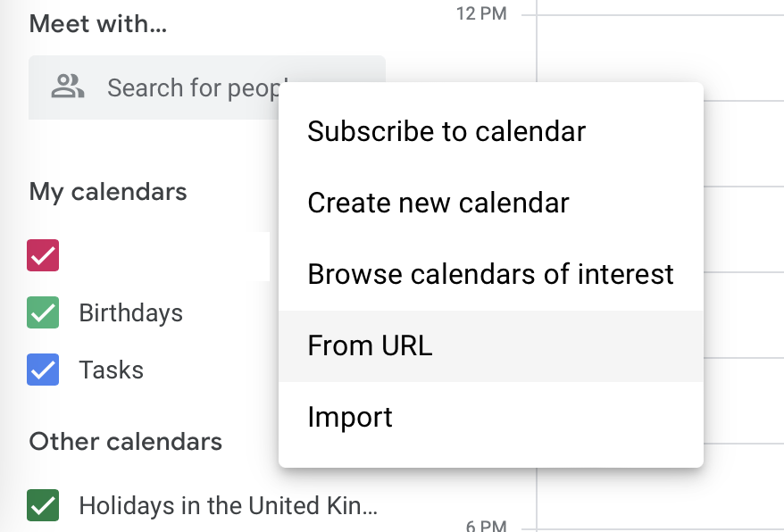Select Subscribe to calendar menu option
The width and height of the screenshot is (784, 532).
491,132
